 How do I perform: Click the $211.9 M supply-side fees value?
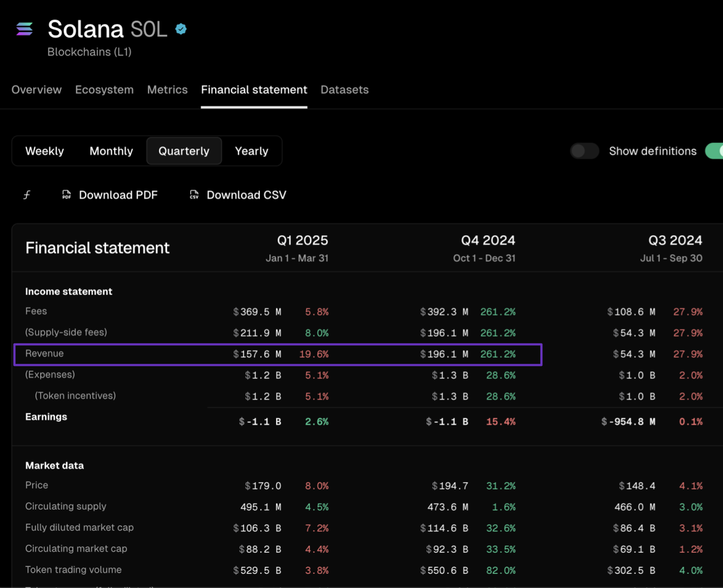tap(257, 333)
